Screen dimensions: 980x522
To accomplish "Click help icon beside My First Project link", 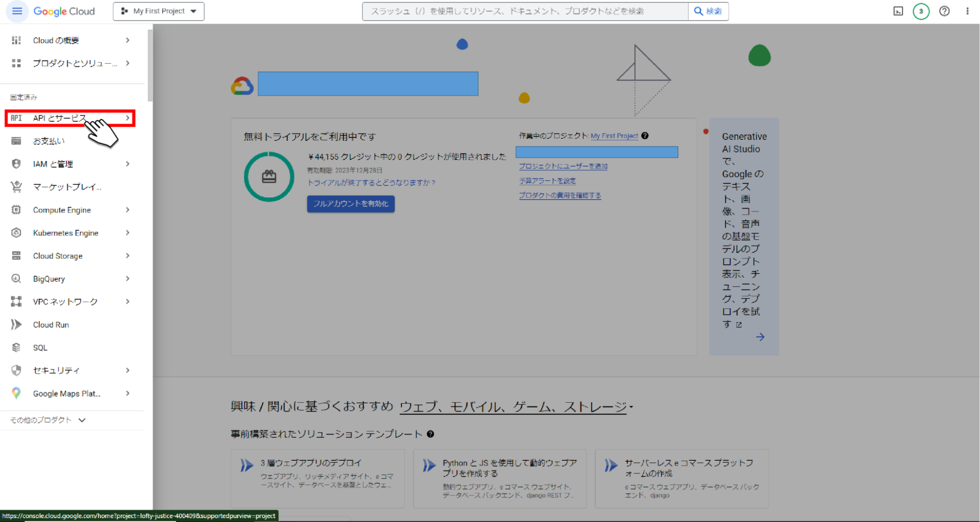I will (x=645, y=136).
